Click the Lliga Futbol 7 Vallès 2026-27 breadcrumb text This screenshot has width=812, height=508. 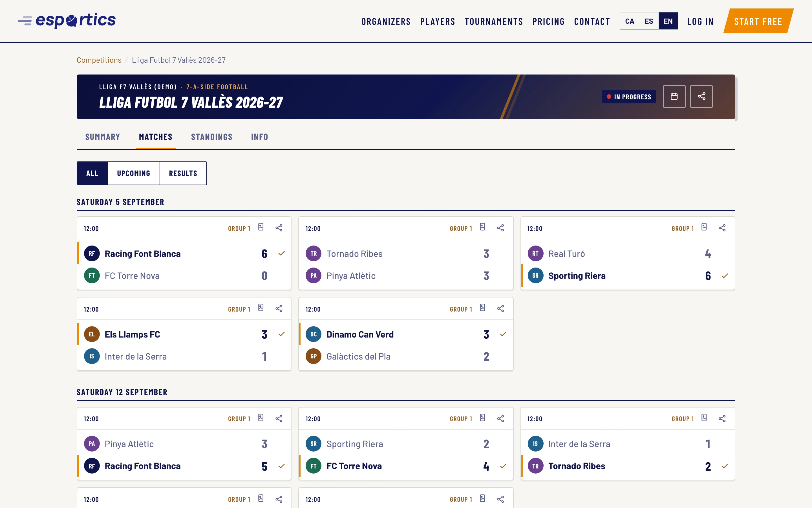coord(179,60)
